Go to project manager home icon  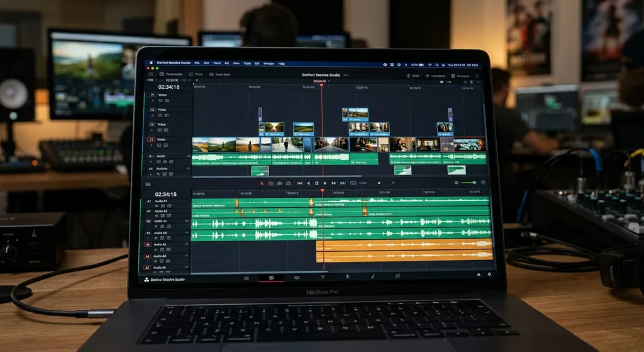click(x=479, y=275)
